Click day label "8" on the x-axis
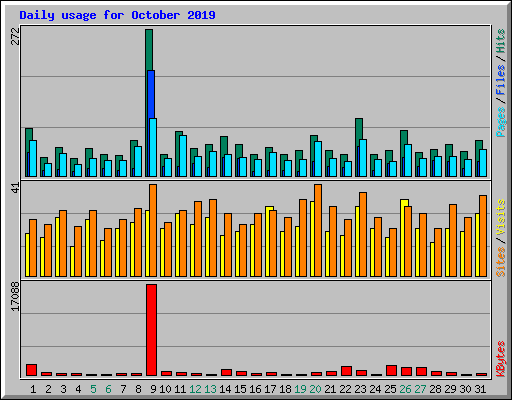The height and width of the screenshot is (400, 512). click(138, 389)
